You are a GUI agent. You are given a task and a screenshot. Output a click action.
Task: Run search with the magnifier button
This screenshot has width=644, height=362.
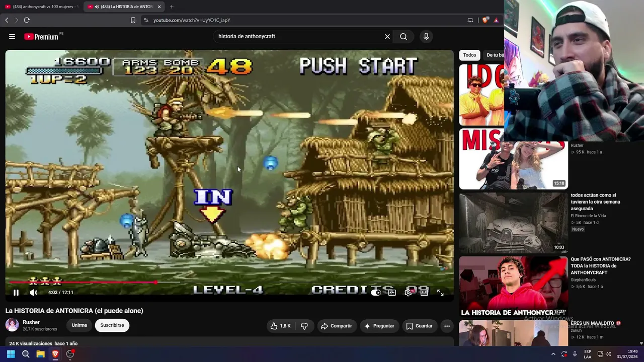(404, 36)
